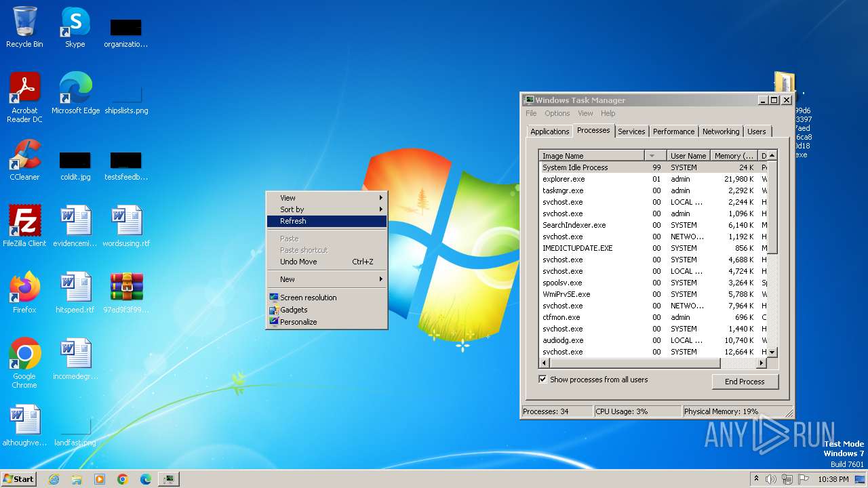This screenshot has width=868, height=488.
Task: Select the wordsusing.rtf document icon
Action: 126,226
